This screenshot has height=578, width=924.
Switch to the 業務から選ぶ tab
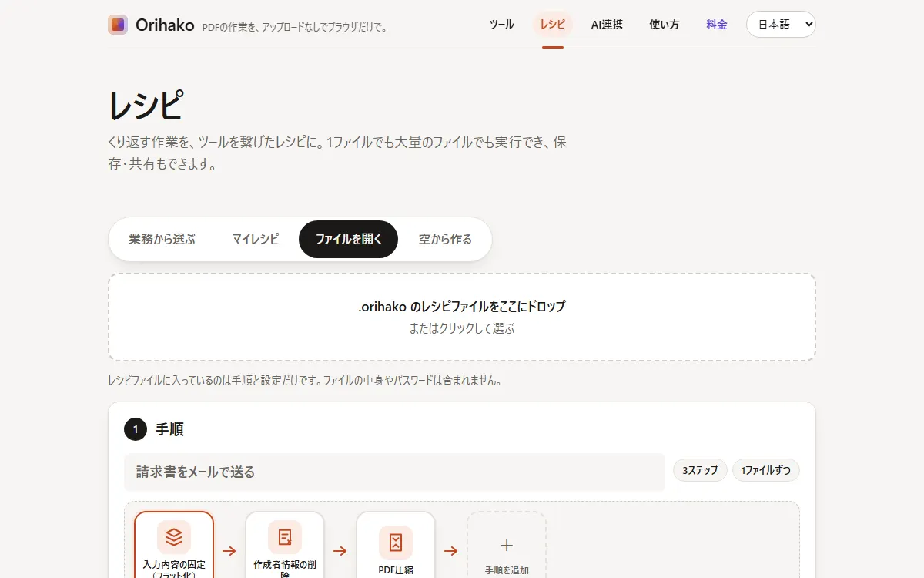(x=162, y=239)
